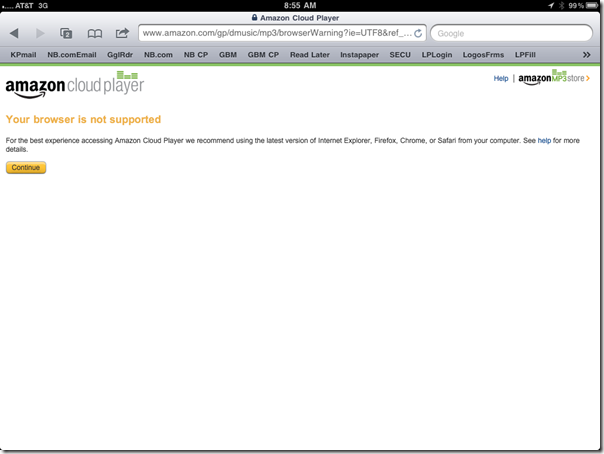Open the LPLogin bookmark

tap(437, 55)
